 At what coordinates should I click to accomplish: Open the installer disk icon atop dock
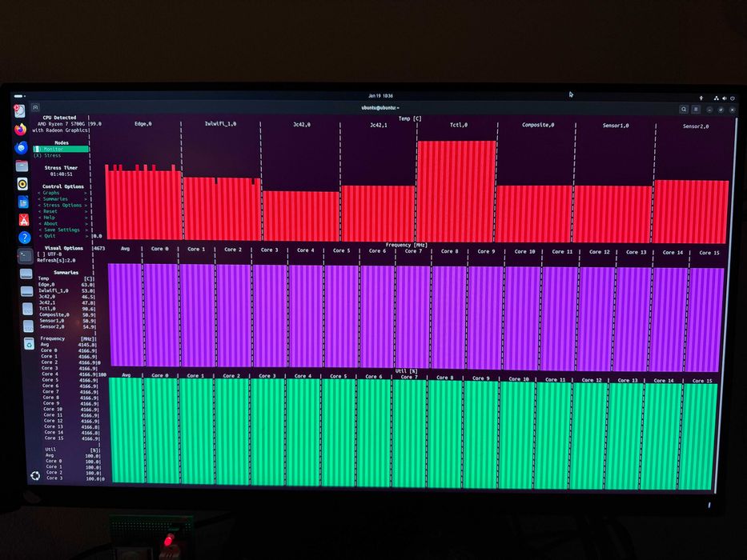point(19,111)
